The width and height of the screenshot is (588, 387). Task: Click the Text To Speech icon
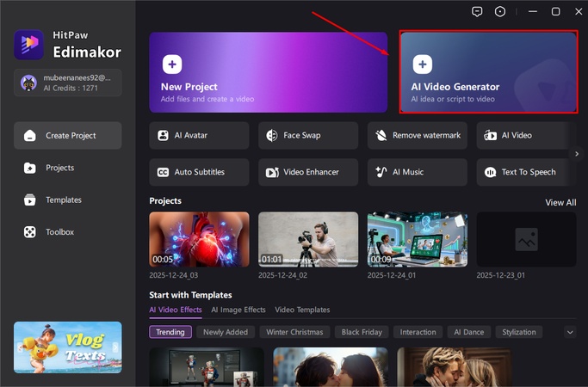(490, 172)
